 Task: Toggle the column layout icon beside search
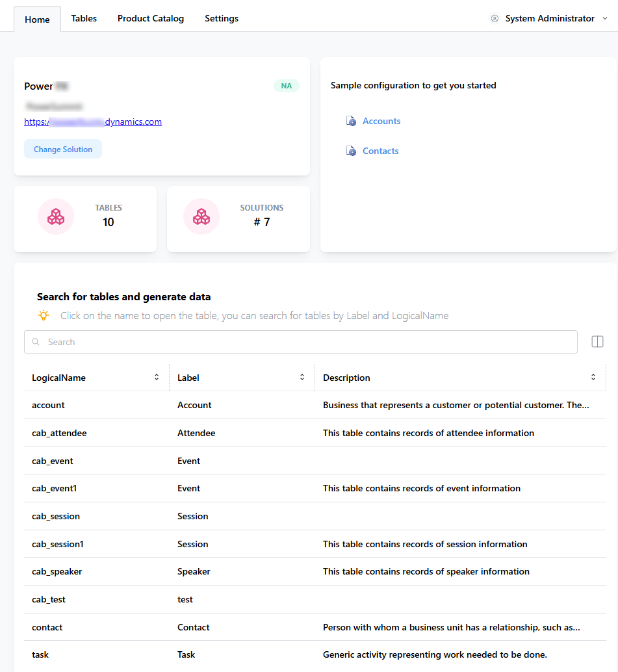[x=597, y=342]
